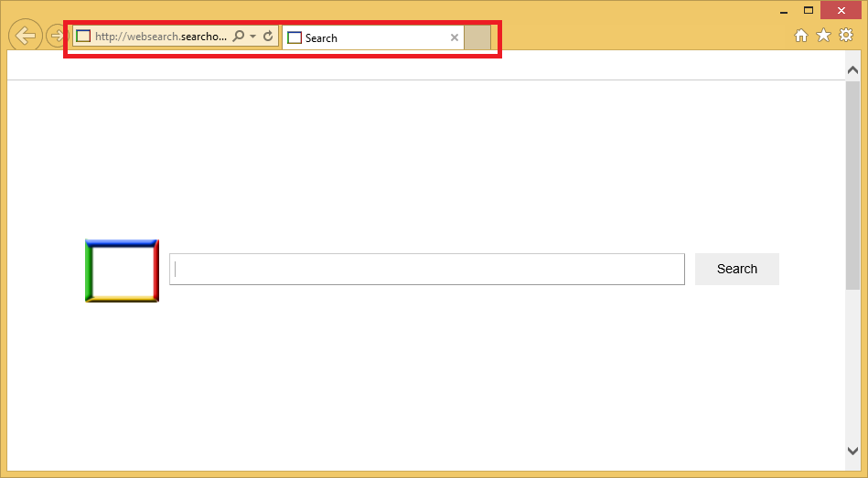Click the scroll up arrow

click(852, 69)
